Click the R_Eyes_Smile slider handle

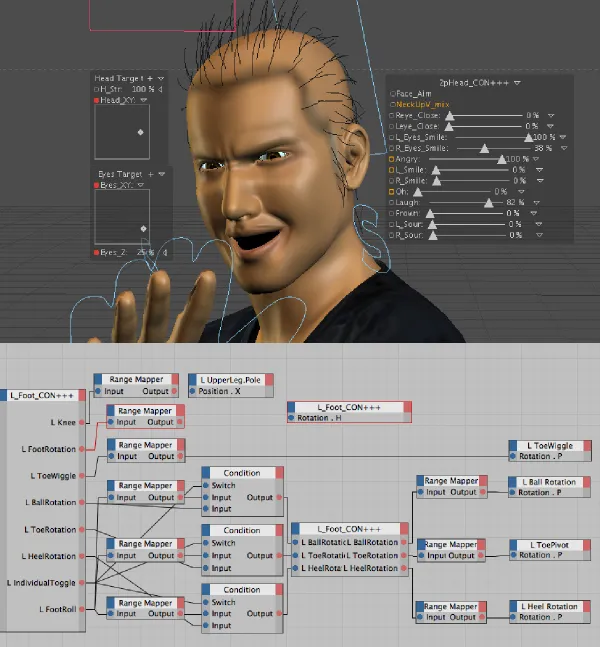click(x=484, y=148)
